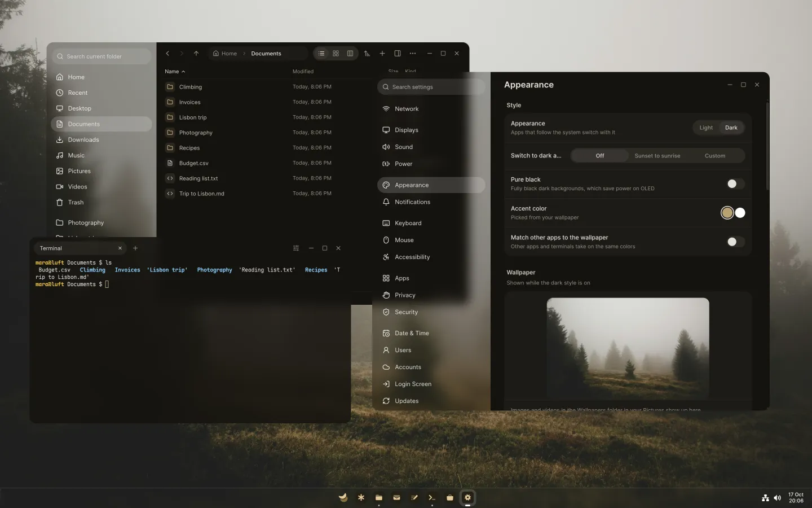
Task: Set dark switching to Custom
Action: point(715,156)
